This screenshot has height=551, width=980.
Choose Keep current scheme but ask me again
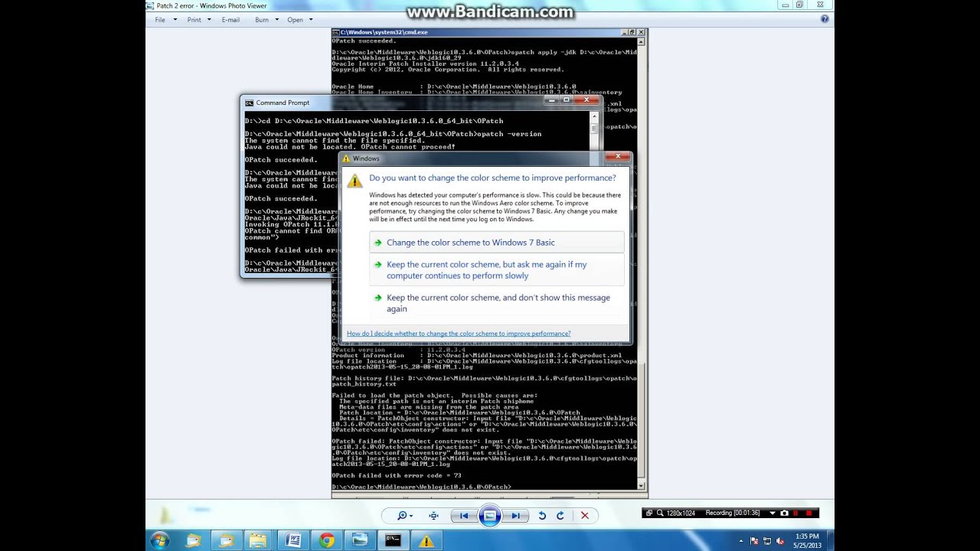pos(496,270)
